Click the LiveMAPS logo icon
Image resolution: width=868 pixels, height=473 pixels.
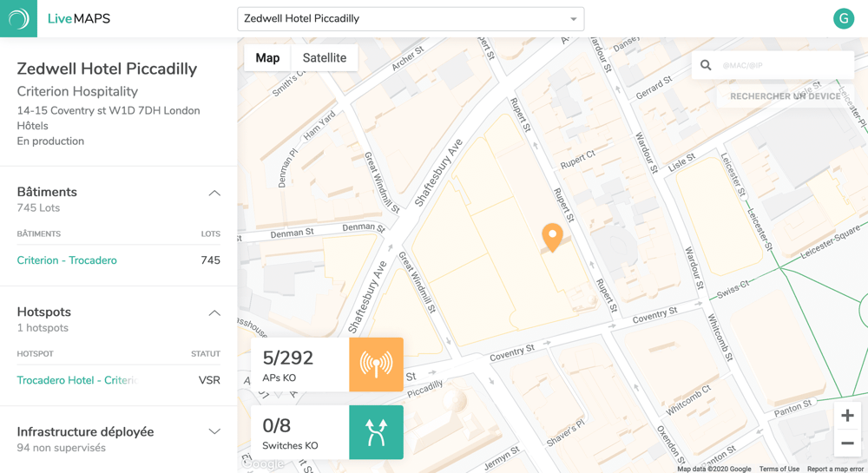coord(18,18)
